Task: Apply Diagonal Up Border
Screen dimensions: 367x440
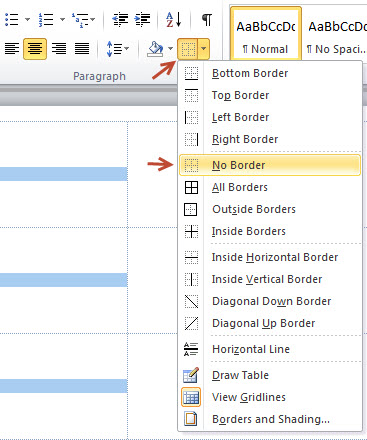Action: coord(270,323)
